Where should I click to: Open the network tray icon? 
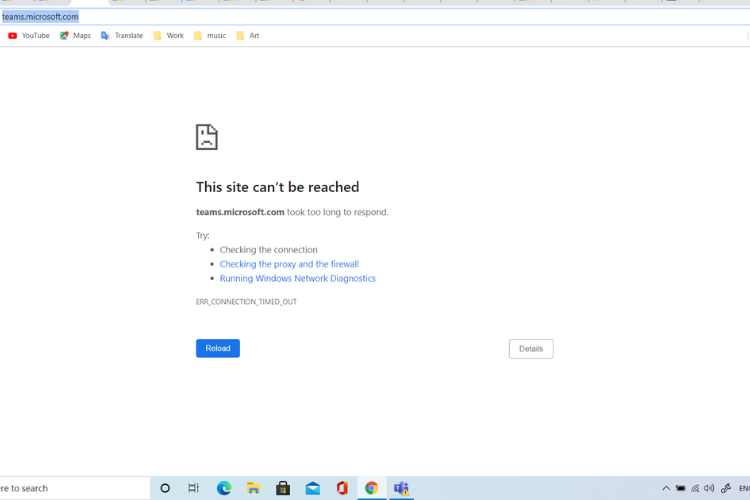(695, 488)
